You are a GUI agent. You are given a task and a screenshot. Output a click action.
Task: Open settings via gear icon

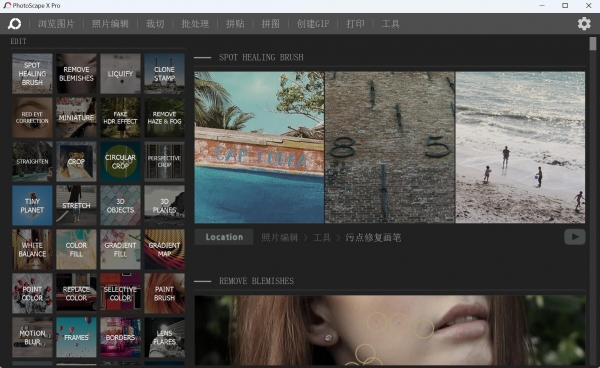pyautogui.click(x=584, y=24)
